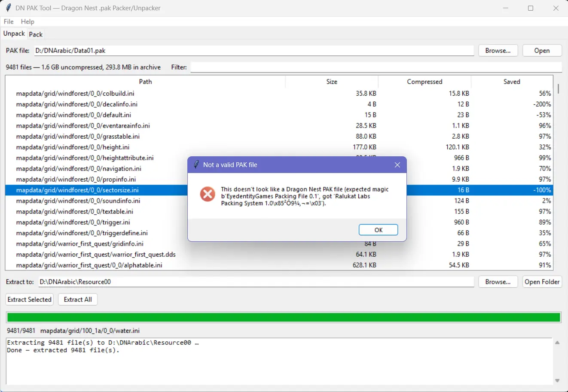Select the grasstable.ini row
This screenshot has width=568, height=392.
point(279,136)
